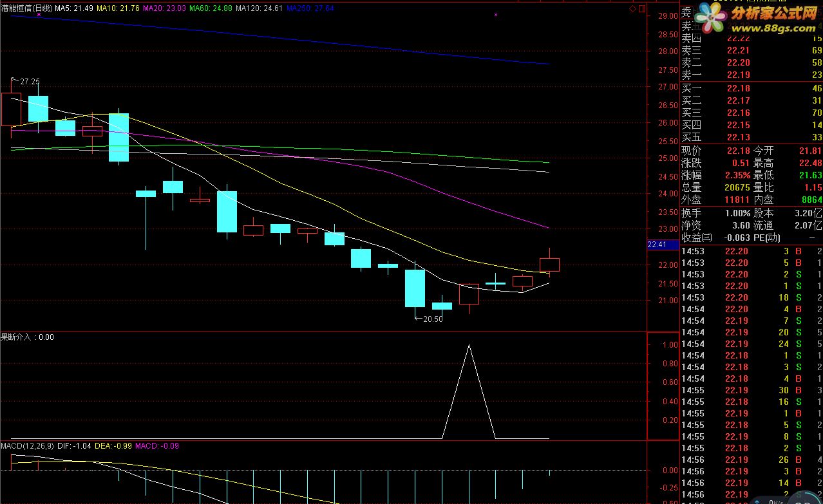Screen dimensions: 823x504
Task: Select the MA120: 24.61 indicator label
Action: pyautogui.click(x=259, y=8)
